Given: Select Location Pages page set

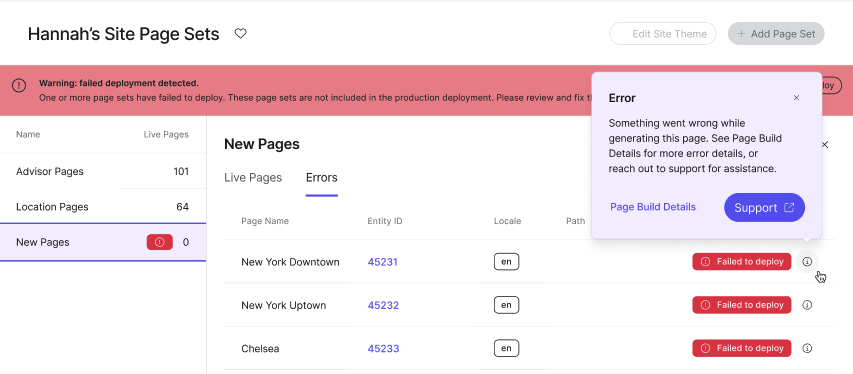Looking at the screenshot, I should 103,207.
